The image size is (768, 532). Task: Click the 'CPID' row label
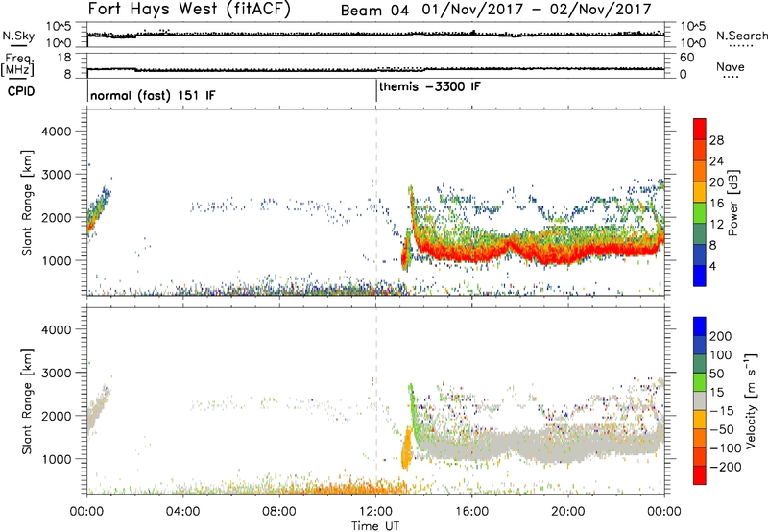[x=21, y=91]
